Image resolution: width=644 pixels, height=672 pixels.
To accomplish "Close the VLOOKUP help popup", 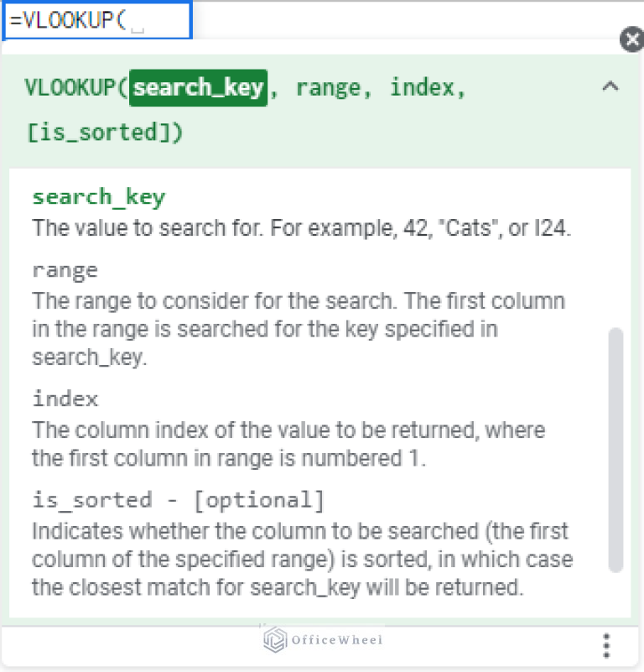I will click(x=631, y=39).
